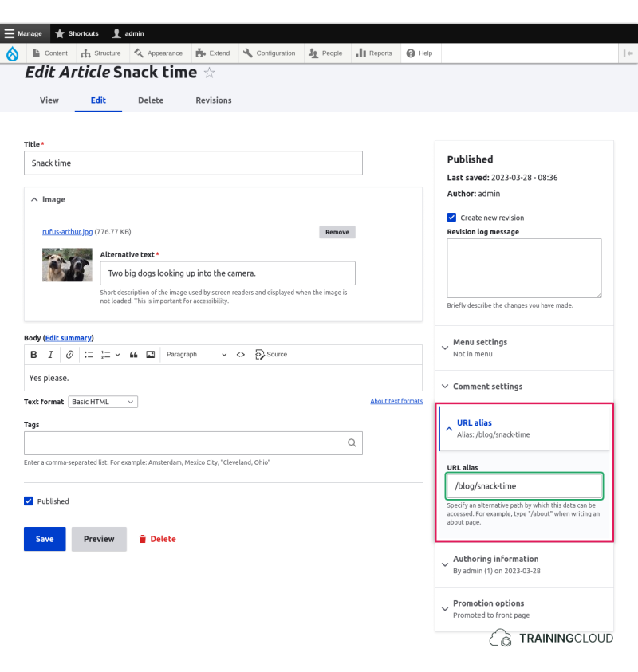Expand Promotion options section
638x672 pixels.
coord(524,609)
